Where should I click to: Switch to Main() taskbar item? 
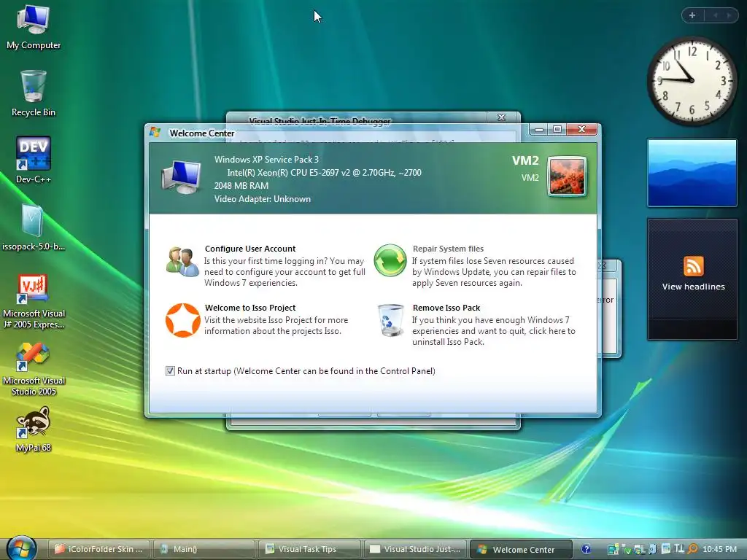tap(204, 549)
